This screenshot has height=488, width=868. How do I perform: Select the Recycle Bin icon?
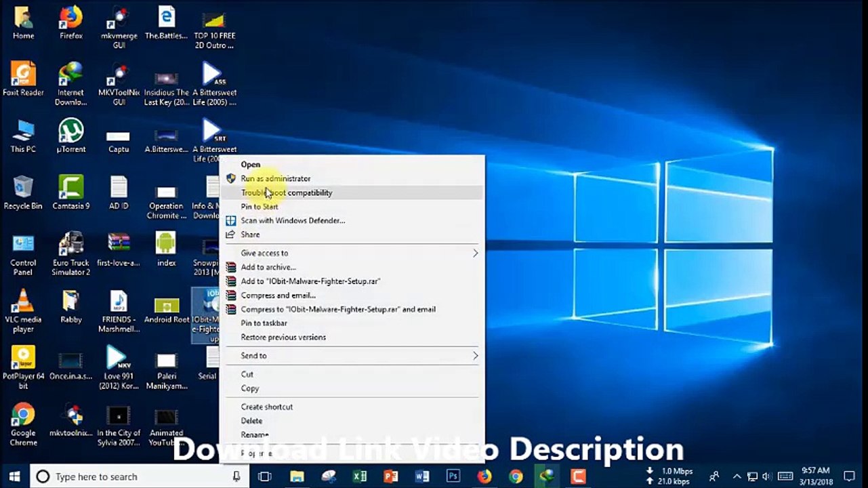coord(23,192)
